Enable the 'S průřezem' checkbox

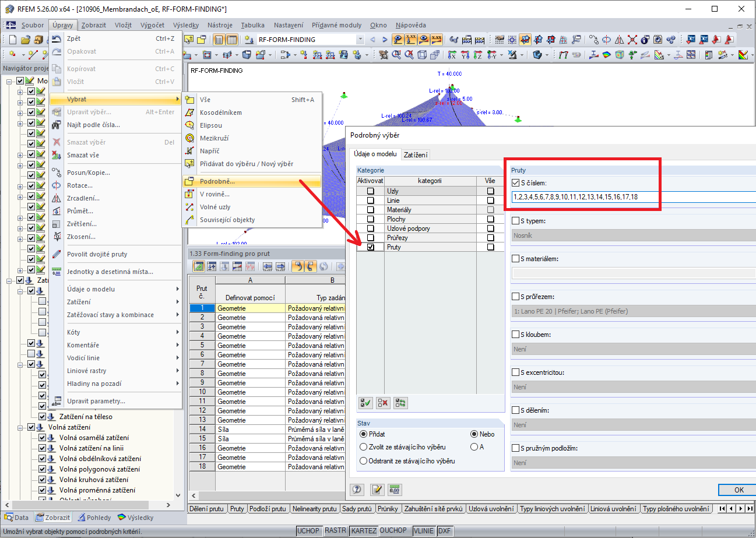point(515,297)
